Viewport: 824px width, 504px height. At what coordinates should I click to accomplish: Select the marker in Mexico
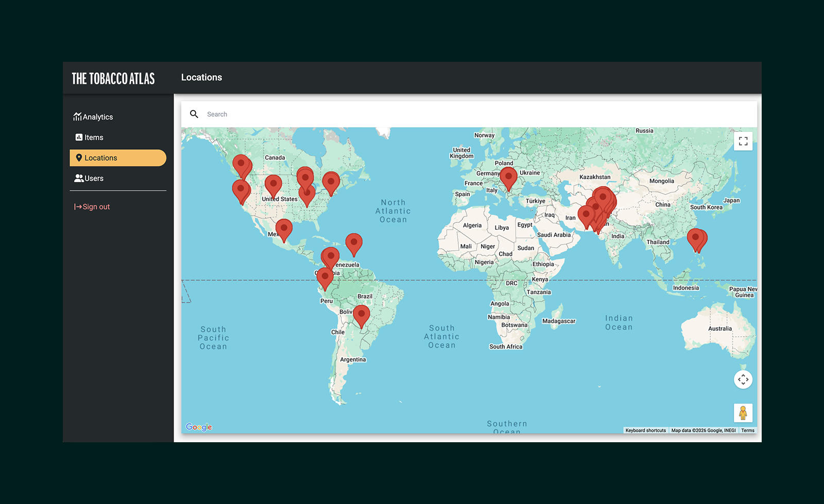click(284, 229)
